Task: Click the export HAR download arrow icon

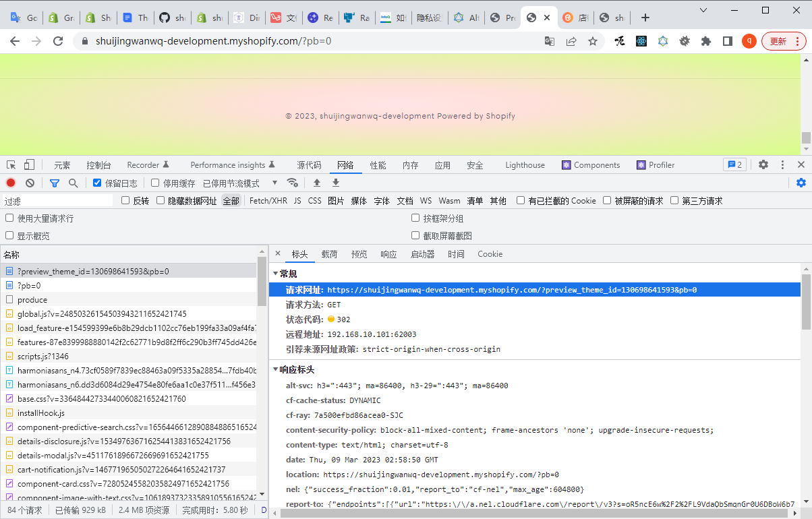Action: (335, 183)
